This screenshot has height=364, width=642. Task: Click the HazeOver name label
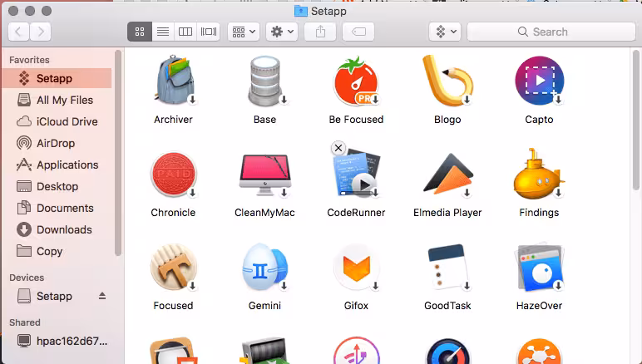pos(539,306)
